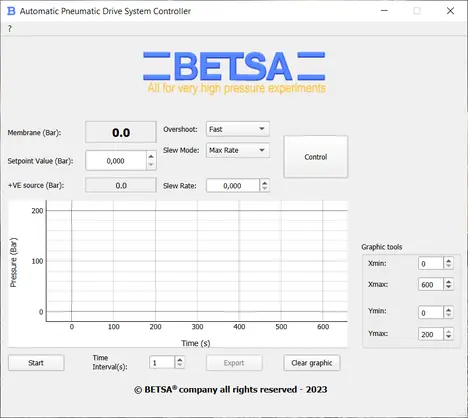Focus the Ymax input field

(431, 334)
